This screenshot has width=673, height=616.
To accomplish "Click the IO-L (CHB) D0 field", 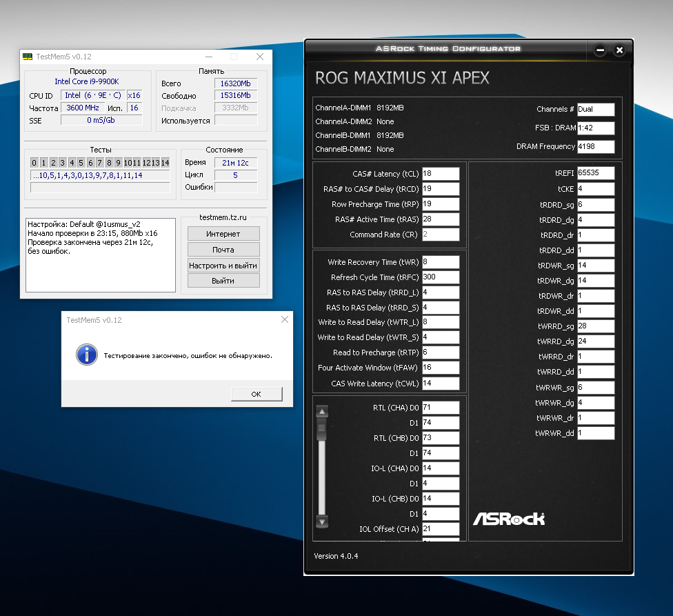I will [441, 498].
